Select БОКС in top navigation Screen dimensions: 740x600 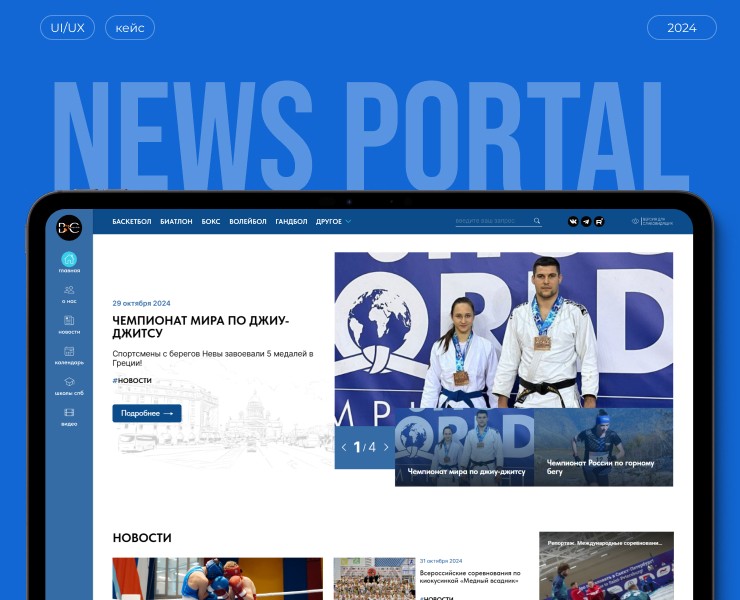pos(210,221)
